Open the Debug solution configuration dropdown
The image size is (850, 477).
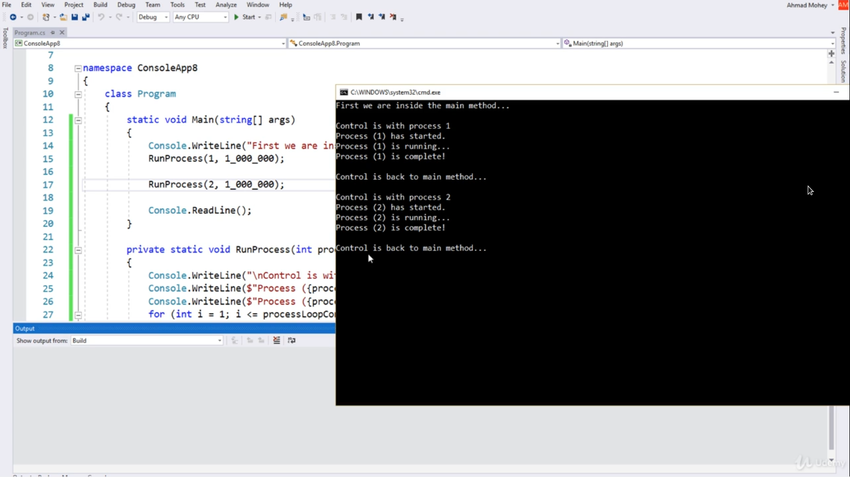tap(152, 17)
